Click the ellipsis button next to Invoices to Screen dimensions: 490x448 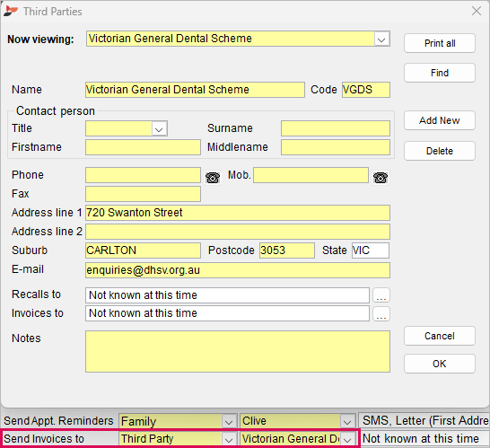coord(381,314)
